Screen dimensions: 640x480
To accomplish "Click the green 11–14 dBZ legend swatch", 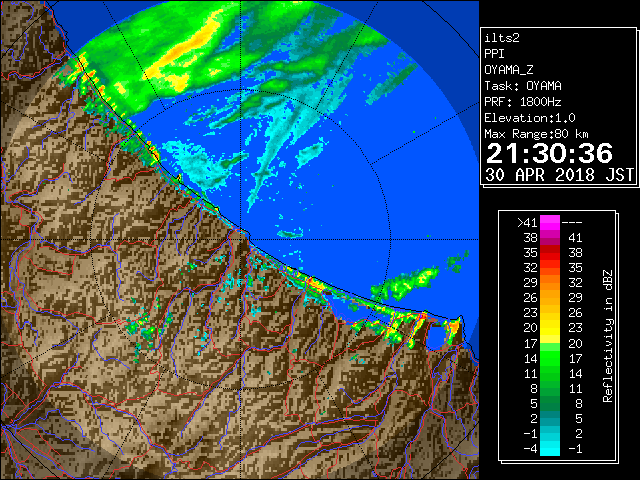I will (550, 373).
